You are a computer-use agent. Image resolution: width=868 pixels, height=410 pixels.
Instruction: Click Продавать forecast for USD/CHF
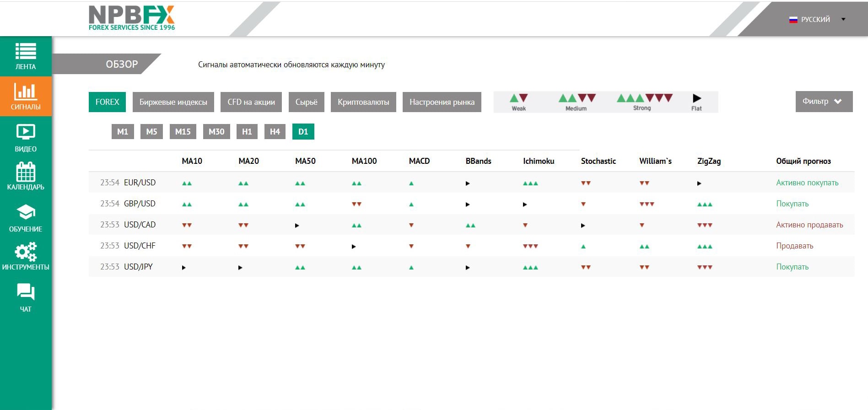click(x=795, y=246)
